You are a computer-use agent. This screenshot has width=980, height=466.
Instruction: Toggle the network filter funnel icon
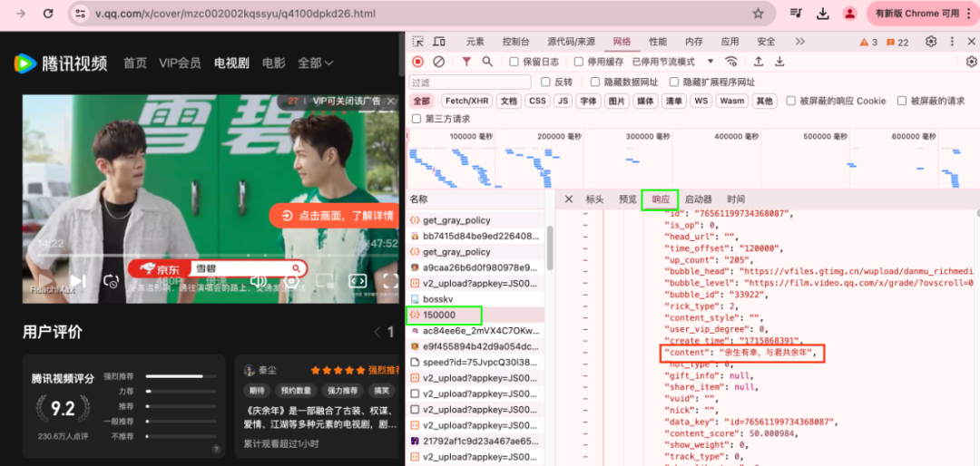(466, 62)
